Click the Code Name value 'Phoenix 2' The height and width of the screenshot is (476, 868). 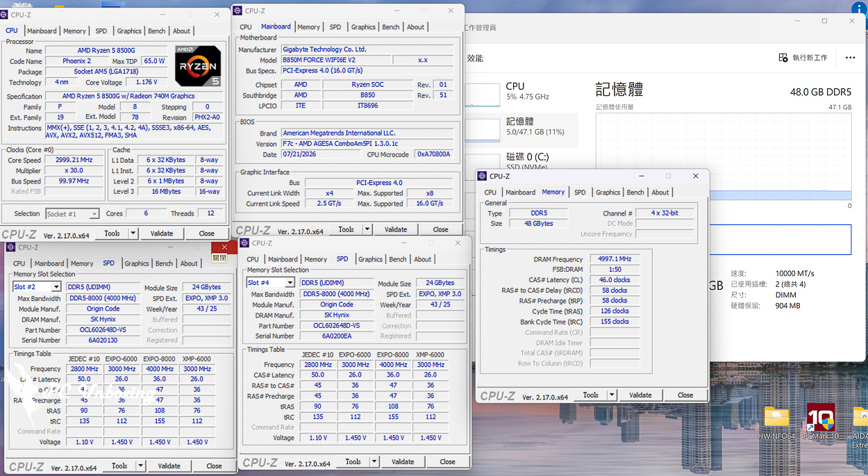point(76,61)
